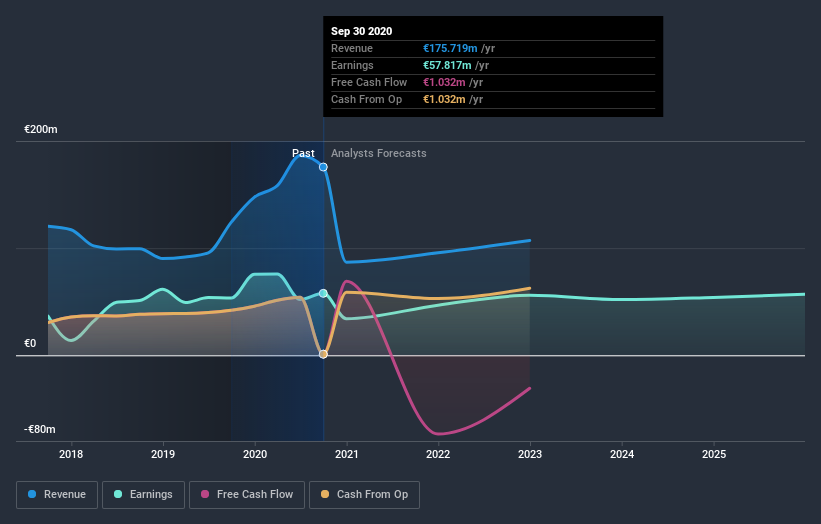821x524 pixels.
Task: Click the 2018 x-axis label
Action: click(71, 454)
